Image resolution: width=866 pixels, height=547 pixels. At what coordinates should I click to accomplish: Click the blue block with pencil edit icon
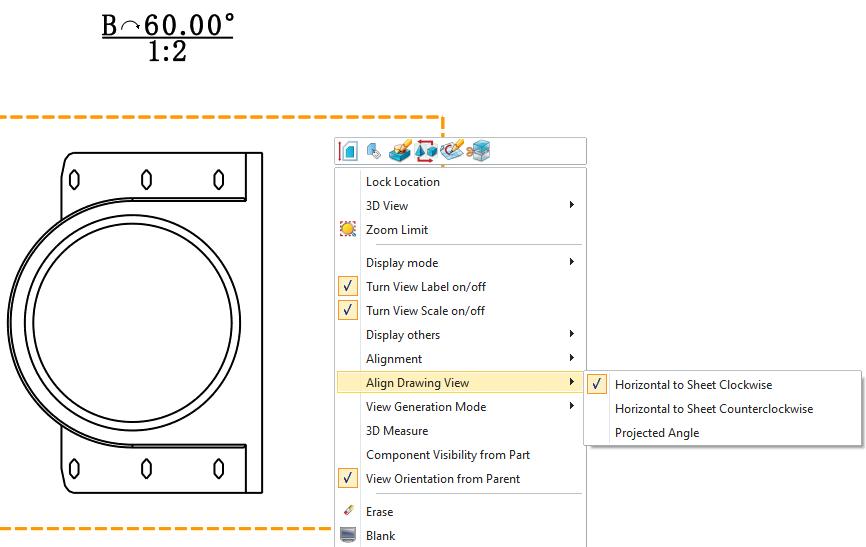(400, 151)
